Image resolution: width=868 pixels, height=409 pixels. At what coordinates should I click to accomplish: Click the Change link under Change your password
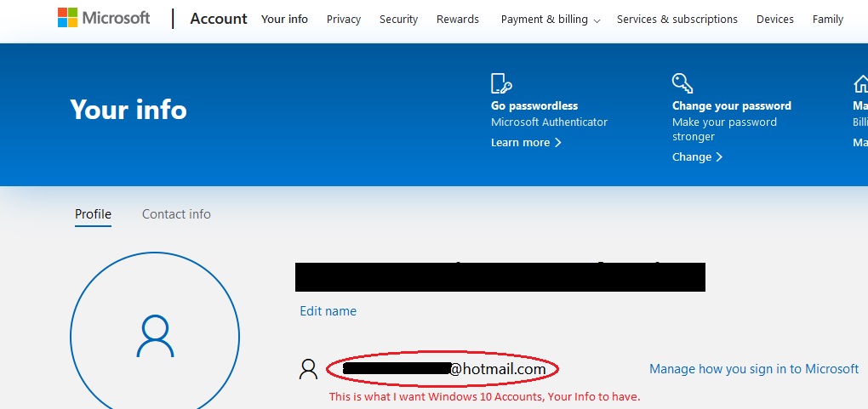point(698,157)
